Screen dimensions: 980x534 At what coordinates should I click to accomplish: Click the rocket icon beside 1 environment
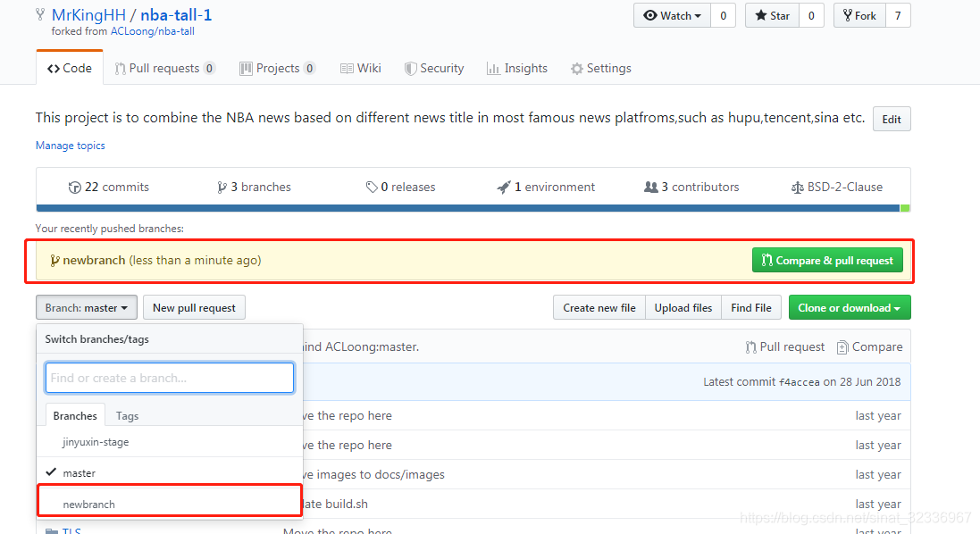click(504, 187)
